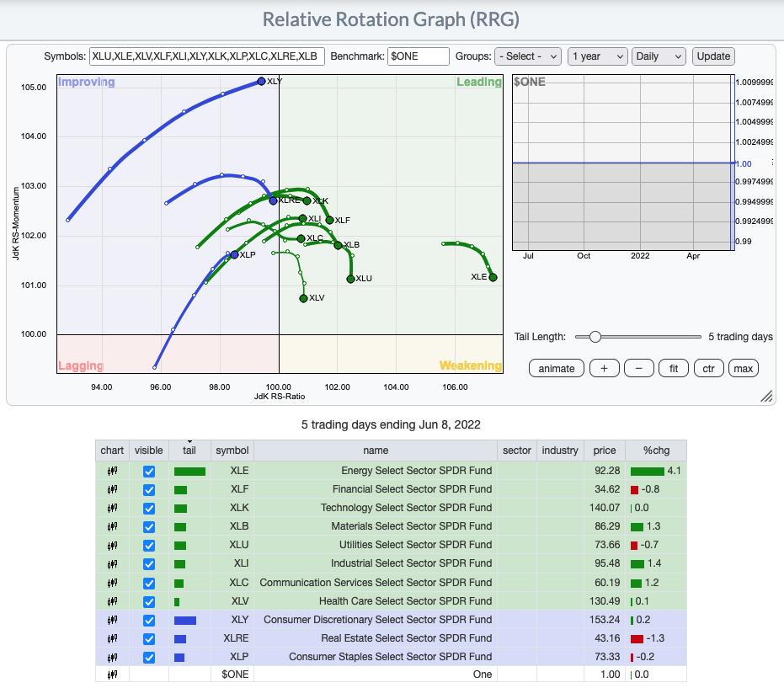The image size is (784, 688).
Task: Open chart icon for XLP row
Action: tap(112, 657)
